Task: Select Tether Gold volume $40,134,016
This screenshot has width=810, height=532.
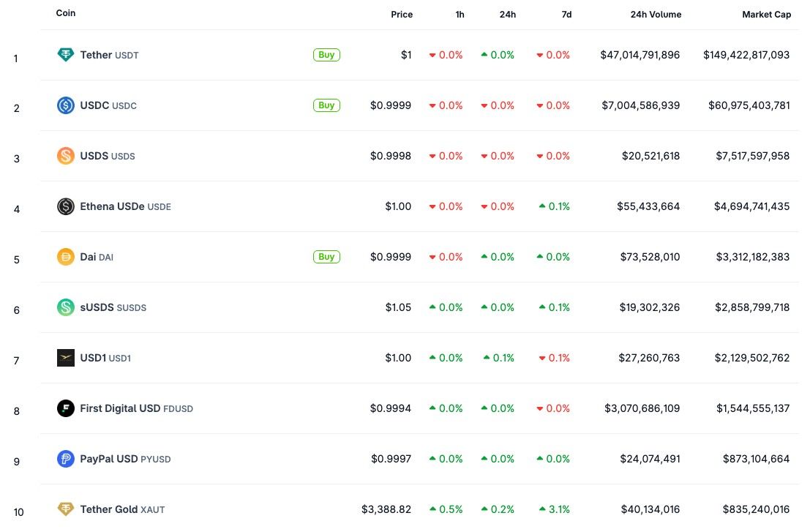Action: click(x=650, y=509)
